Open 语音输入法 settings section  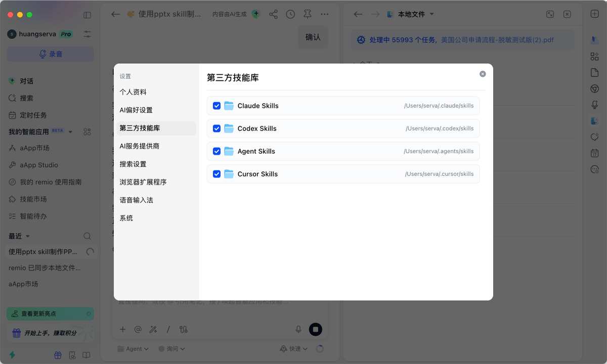pyautogui.click(x=156, y=200)
